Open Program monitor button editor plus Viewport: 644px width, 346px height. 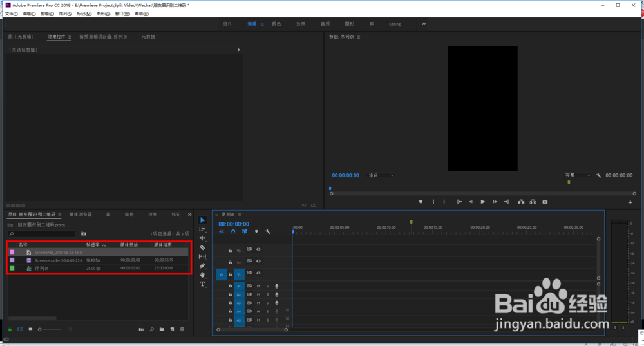[x=630, y=202]
